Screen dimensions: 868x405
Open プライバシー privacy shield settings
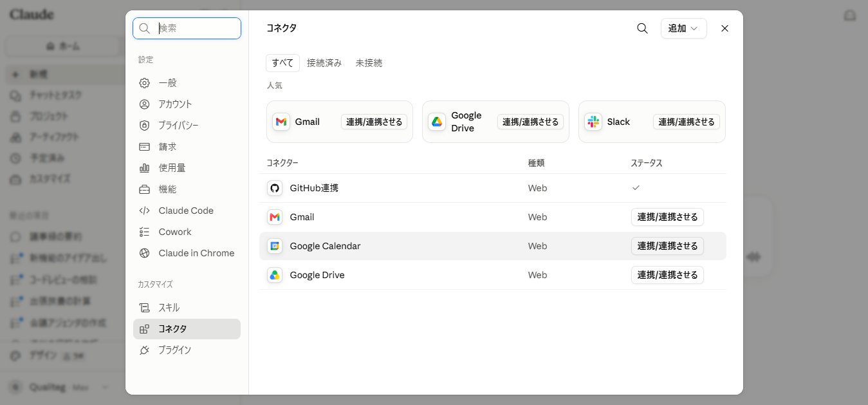(x=187, y=126)
